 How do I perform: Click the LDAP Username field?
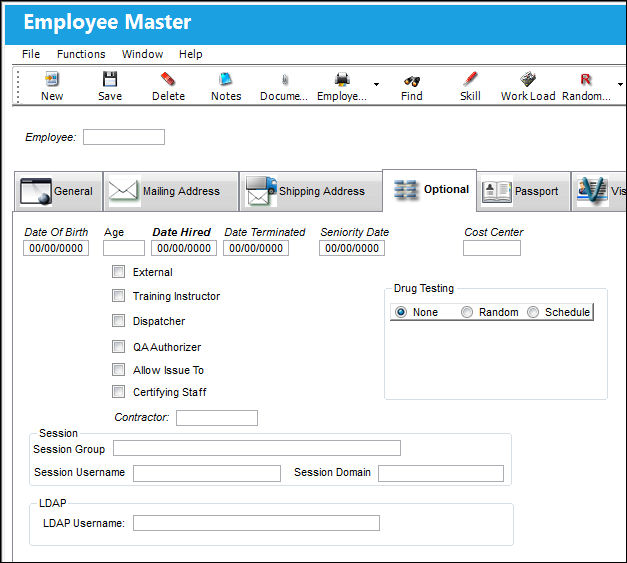coord(256,523)
